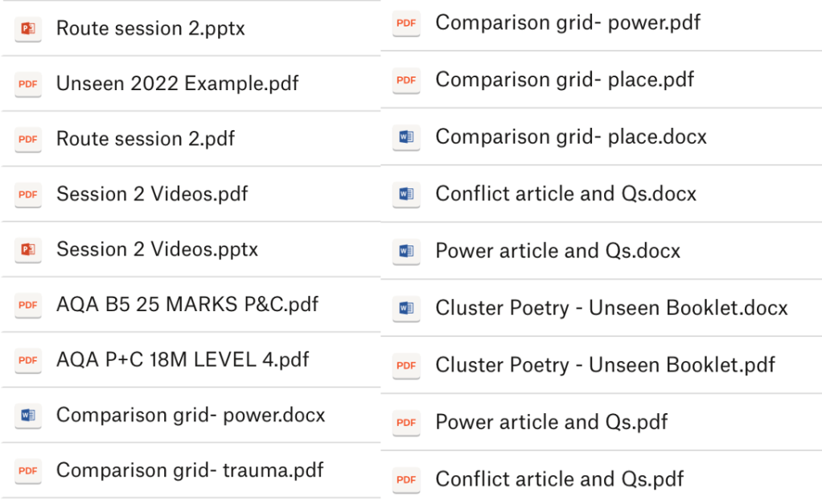Click the Word icon beside Comparison grid- power.docx
822x504 pixels.
tap(28, 416)
